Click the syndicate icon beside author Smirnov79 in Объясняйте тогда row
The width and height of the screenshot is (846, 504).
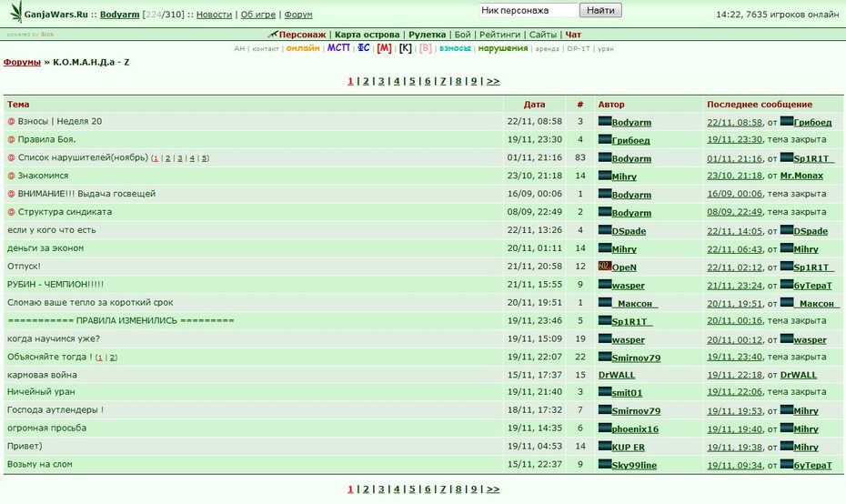[x=604, y=357]
